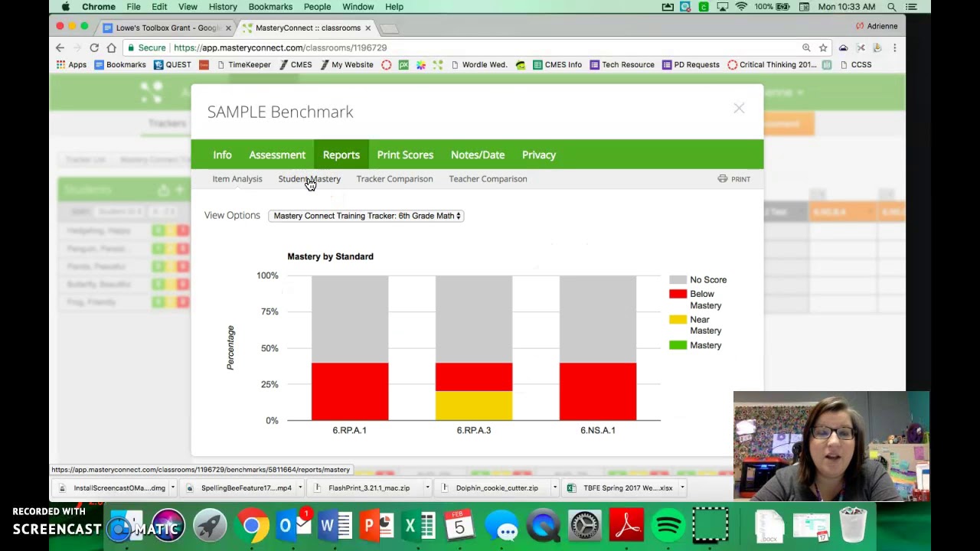The width and height of the screenshot is (980, 551).
Task: Select the Student Mastery report link
Action: coord(309,179)
